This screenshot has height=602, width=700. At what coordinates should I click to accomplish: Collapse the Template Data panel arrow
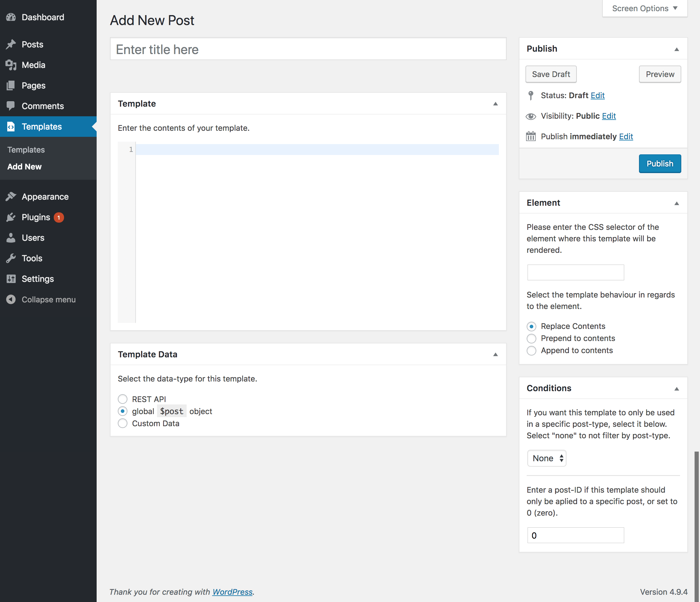point(495,354)
